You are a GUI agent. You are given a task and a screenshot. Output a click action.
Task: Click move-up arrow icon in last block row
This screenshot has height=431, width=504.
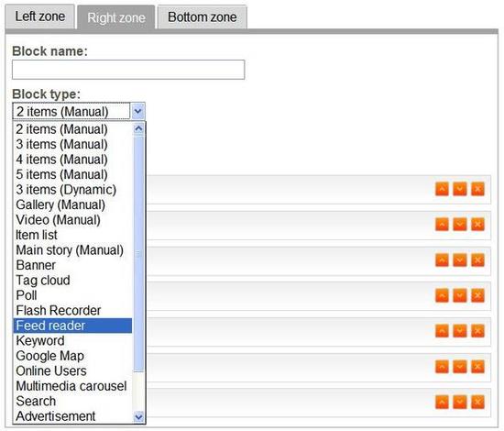click(x=442, y=402)
